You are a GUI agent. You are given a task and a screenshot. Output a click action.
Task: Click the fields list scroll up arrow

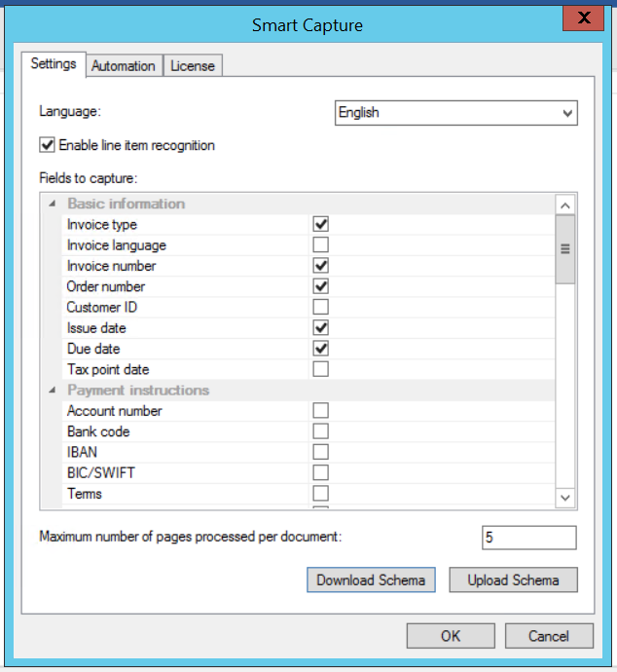(x=565, y=205)
